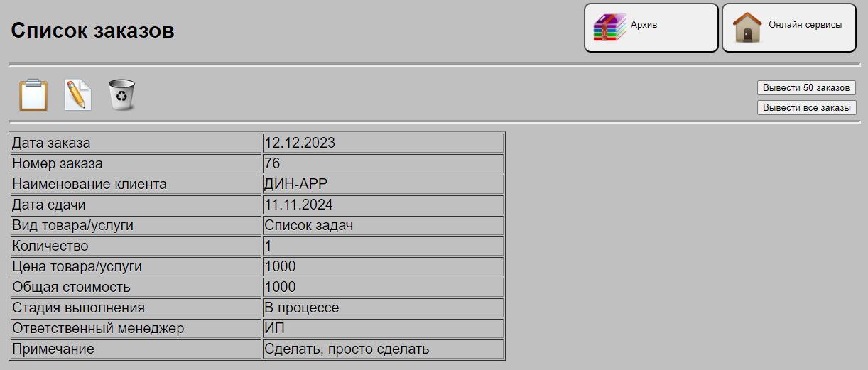The width and height of the screenshot is (868, 370).
Task: Select the Наименование клиента label cell
Action: pyautogui.click(x=136, y=184)
